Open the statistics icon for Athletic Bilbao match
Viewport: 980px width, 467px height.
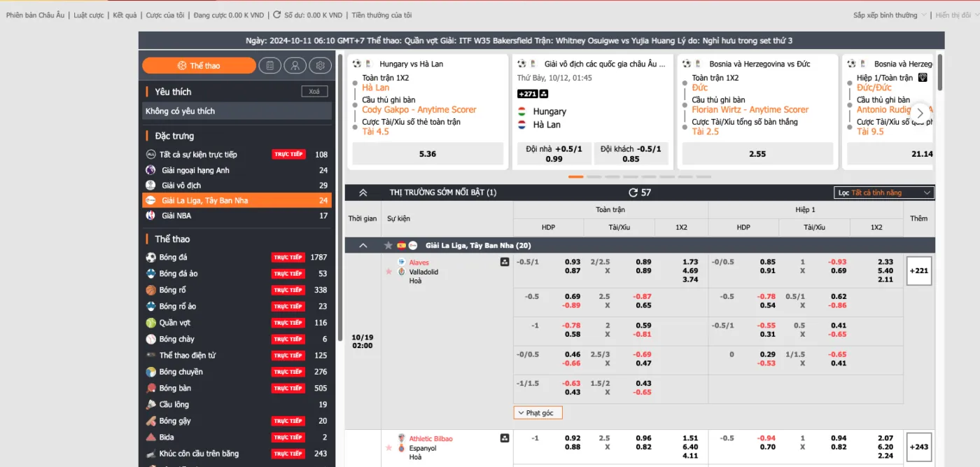point(505,438)
